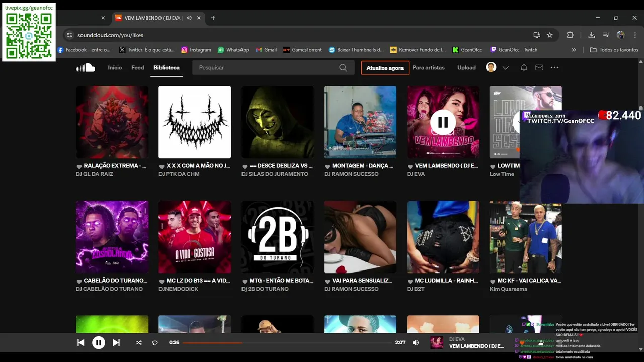Open the Instagram bookmark

click(196, 50)
